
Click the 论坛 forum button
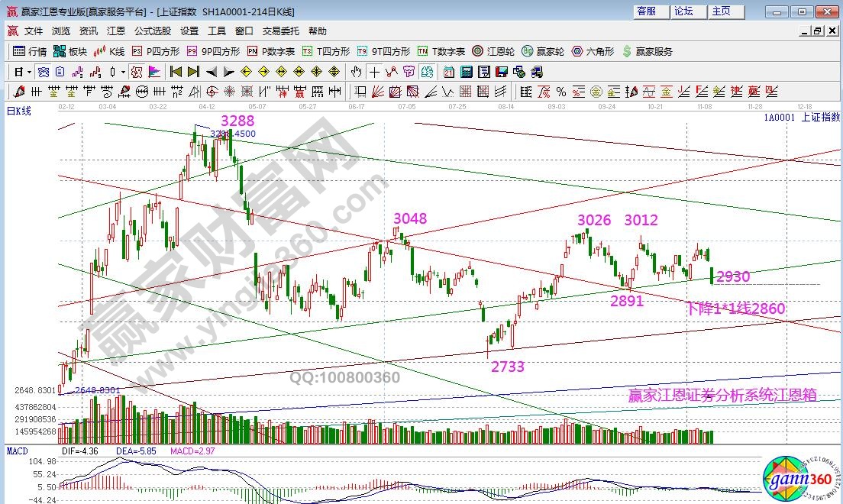point(683,11)
